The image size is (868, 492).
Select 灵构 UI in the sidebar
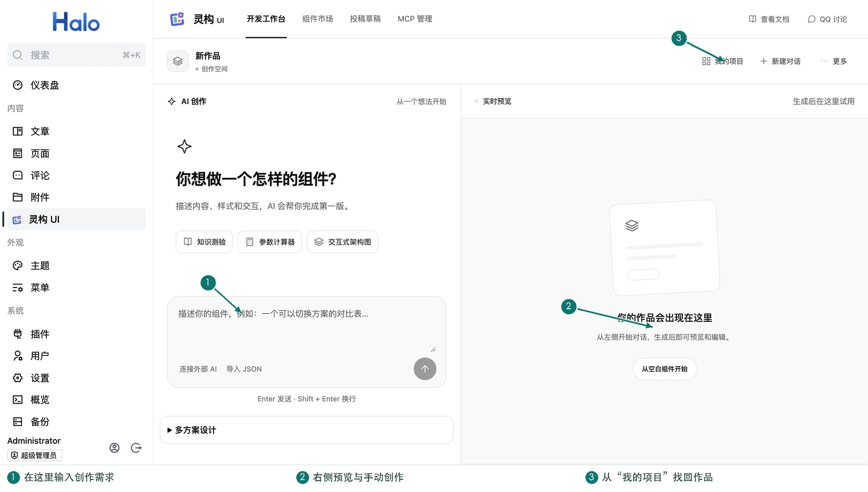(76, 219)
